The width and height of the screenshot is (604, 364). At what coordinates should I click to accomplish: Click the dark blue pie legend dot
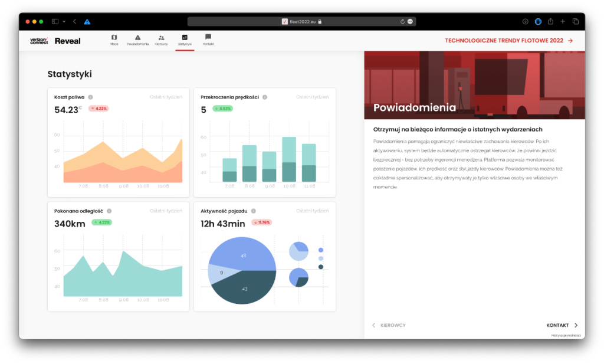coord(321,267)
